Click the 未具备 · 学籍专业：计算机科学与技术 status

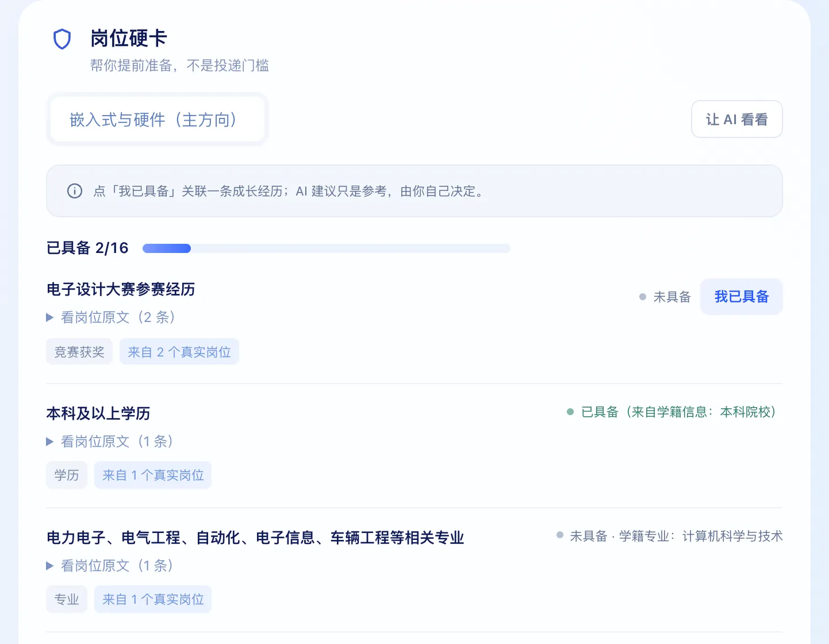click(670, 536)
